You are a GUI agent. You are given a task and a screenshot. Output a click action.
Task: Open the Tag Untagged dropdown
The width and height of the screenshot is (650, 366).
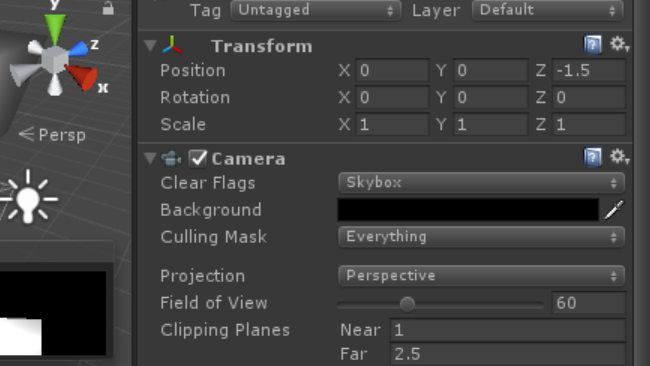[316, 10]
